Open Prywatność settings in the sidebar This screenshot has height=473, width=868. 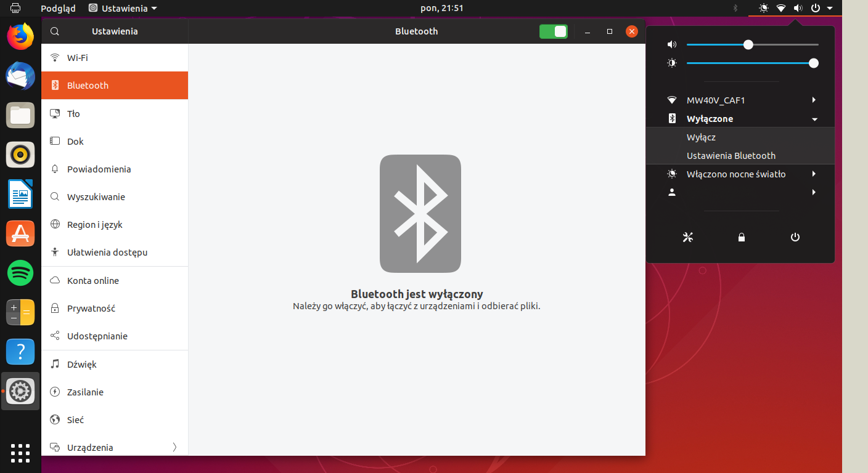coord(115,308)
